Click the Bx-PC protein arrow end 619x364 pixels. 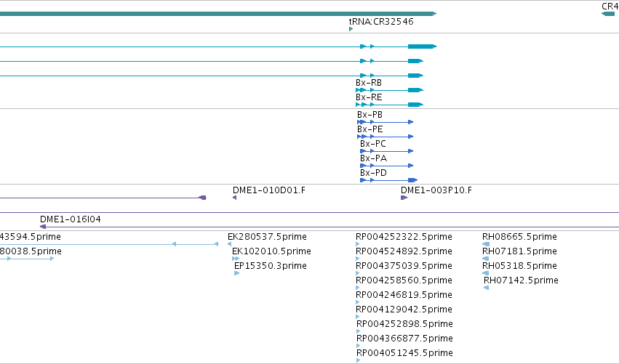(x=410, y=151)
